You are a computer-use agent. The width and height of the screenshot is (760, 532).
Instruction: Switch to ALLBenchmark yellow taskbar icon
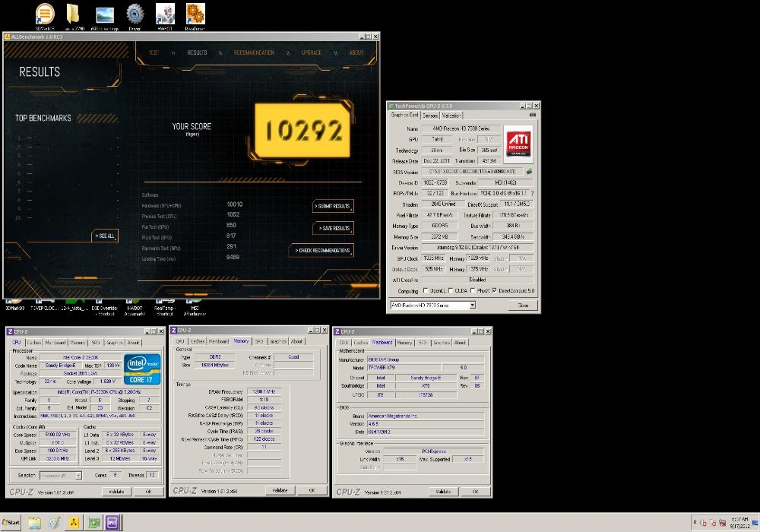click(x=74, y=523)
